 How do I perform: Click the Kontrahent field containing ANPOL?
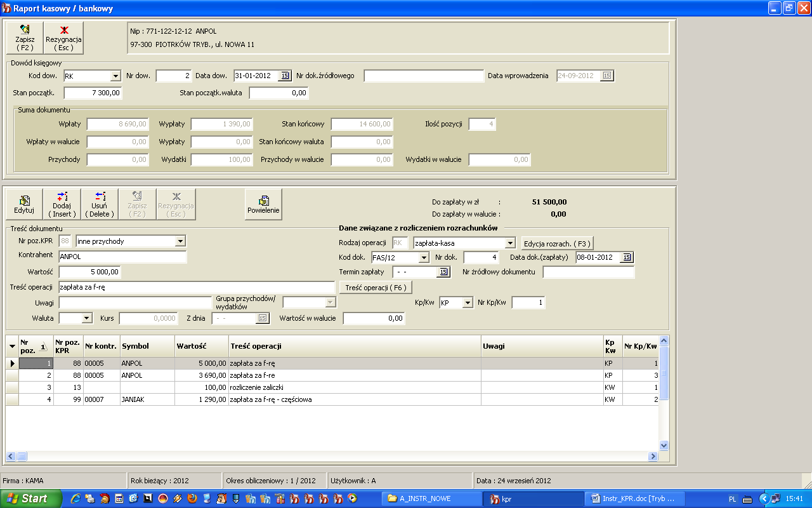pyautogui.click(x=122, y=257)
